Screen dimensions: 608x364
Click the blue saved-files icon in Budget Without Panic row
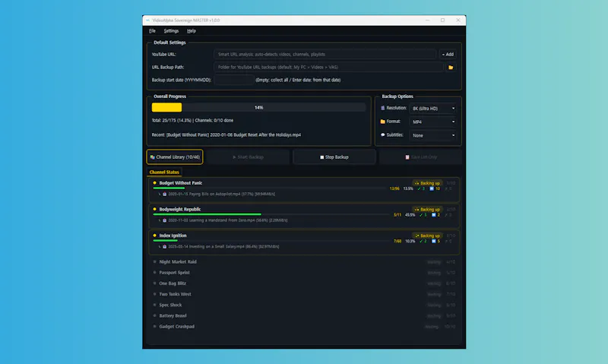[x=432, y=188]
